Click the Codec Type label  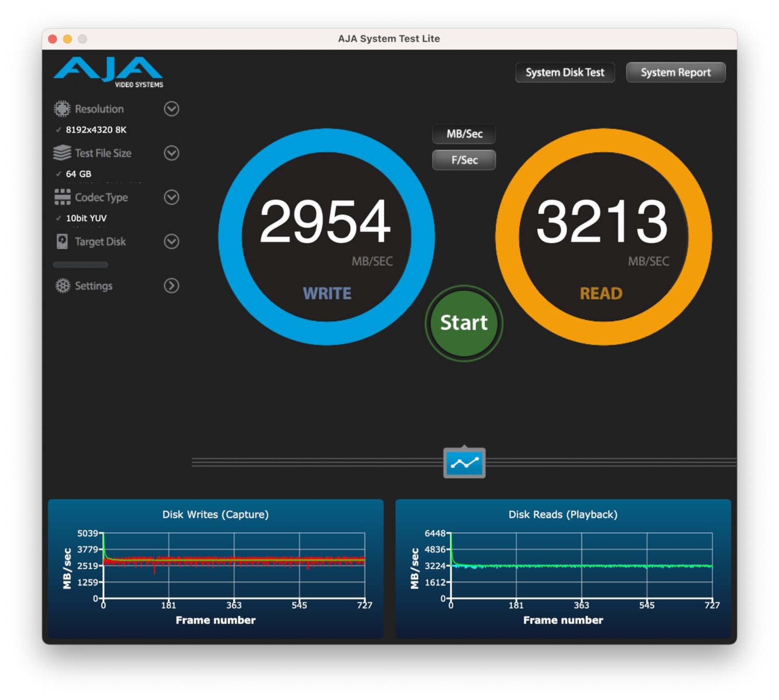click(101, 197)
